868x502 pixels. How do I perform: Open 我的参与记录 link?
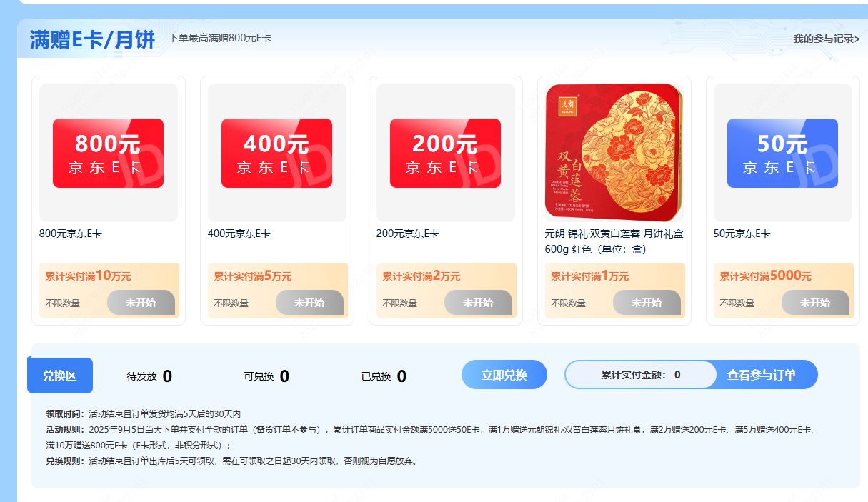pos(827,39)
